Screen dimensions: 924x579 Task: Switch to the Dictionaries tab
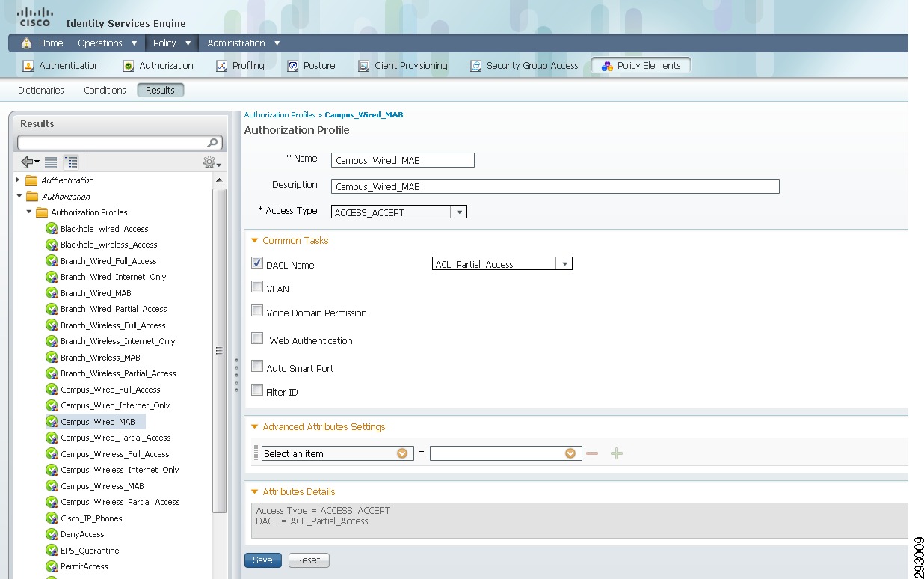[41, 91]
